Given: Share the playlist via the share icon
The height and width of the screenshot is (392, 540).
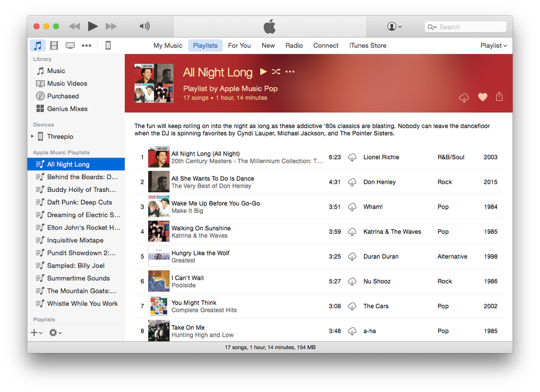Looking at the screenshot, I should point(499,97).
